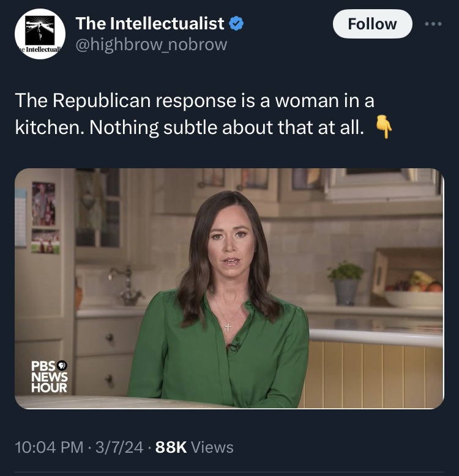Click the word Views beside 88K
Screen dimensions: 459x476
[x=212, y=447]
